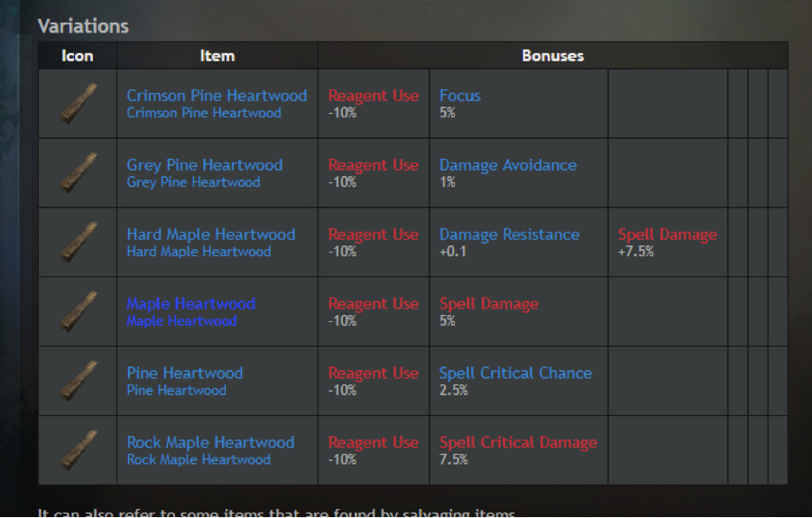Click Reagent Use in Crimson Pine row
812x518 pixels.
click(x=374, y=96)
